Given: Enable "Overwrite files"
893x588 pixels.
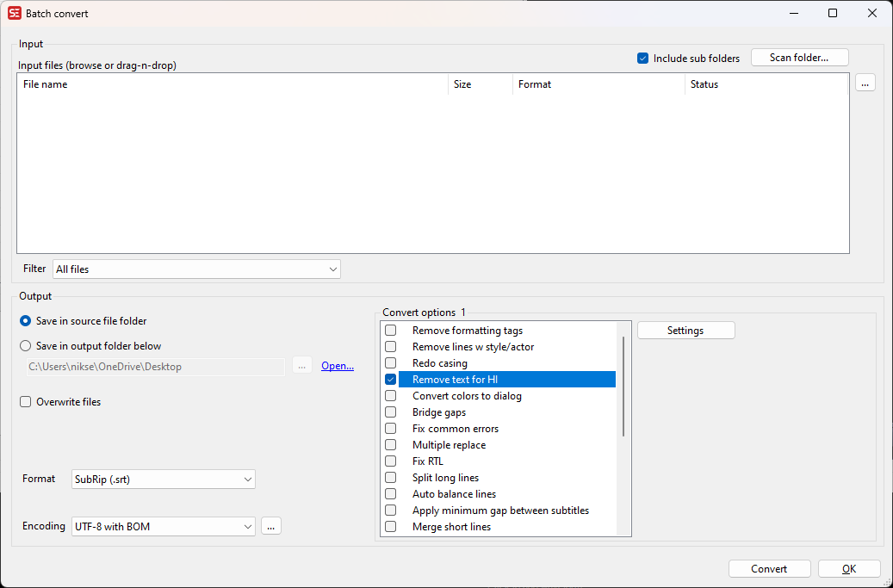Looking at the screenshot, I should tap(25, 401).
